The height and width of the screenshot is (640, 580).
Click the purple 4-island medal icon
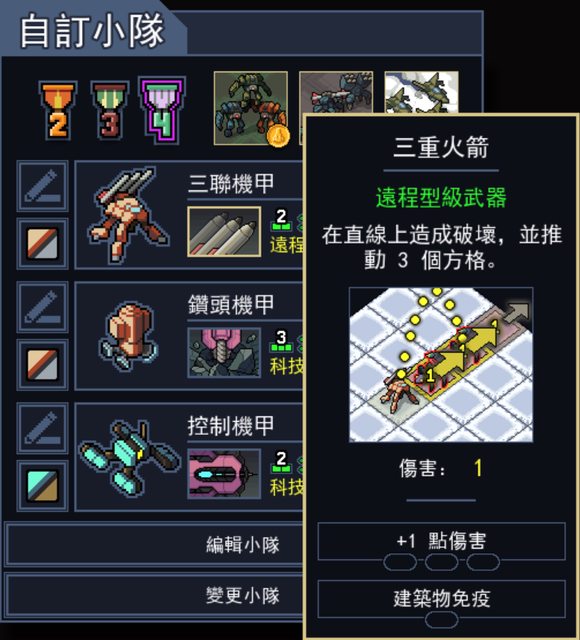click(162, 110)
